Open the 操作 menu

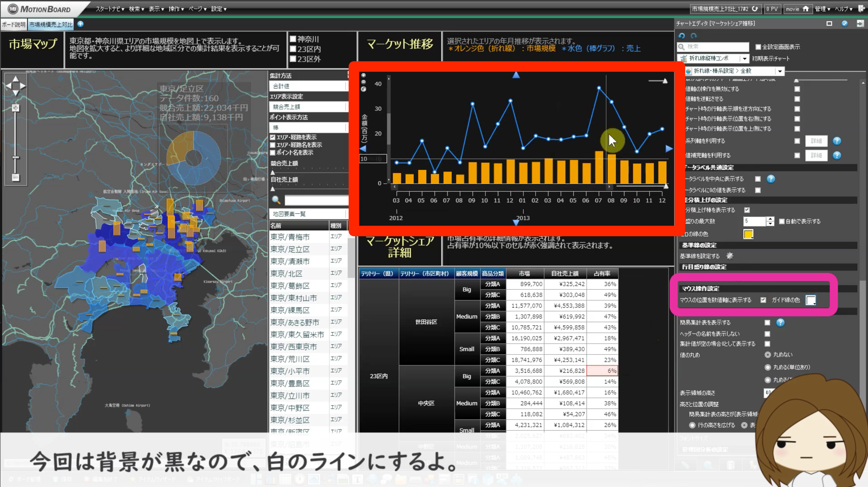[x=176, y=9]
